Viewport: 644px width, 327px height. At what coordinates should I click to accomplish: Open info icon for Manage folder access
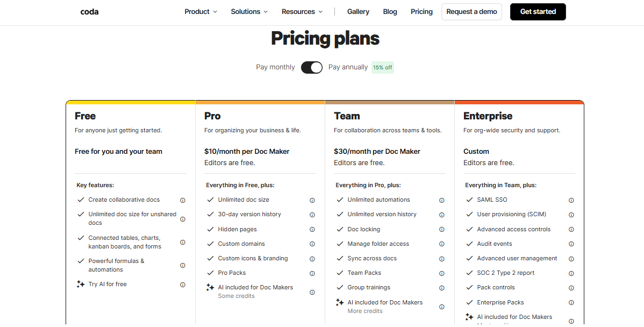click(x=441, y=244)
